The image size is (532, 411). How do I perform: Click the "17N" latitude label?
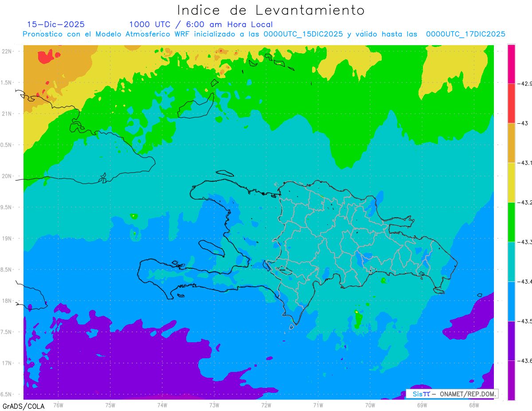point(8,363)
